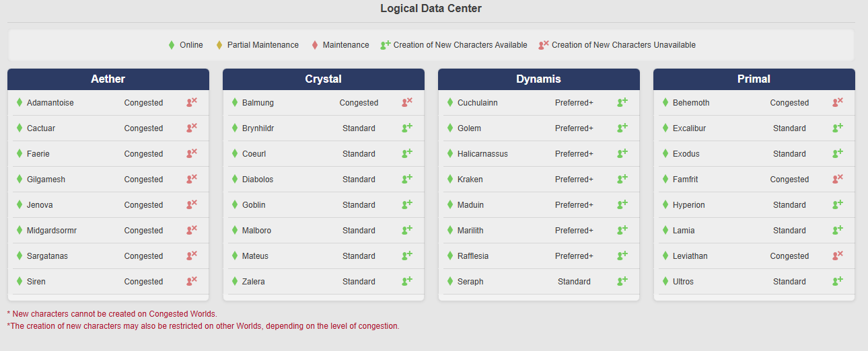Click the Hyperion world name
The width and height of the screenshot is (868, 351).
click(x=689, y=205)
